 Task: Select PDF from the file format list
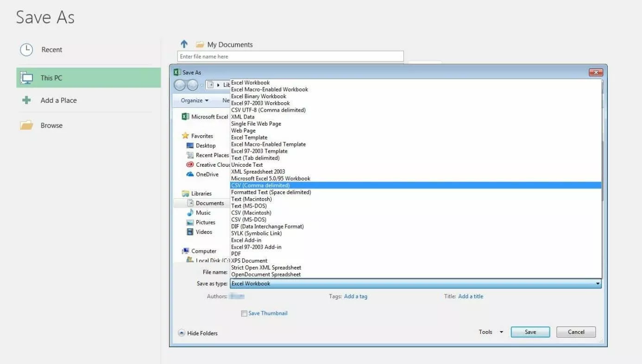[236, 253]
